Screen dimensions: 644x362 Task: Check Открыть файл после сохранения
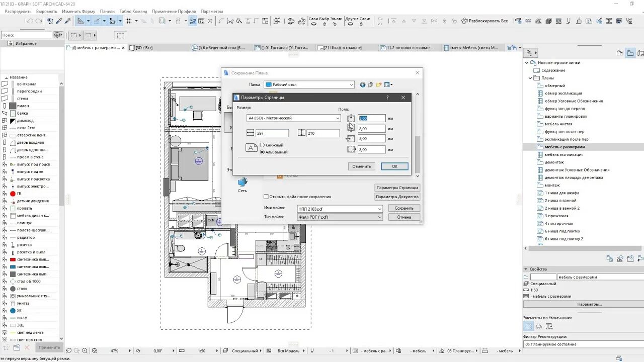267,197
